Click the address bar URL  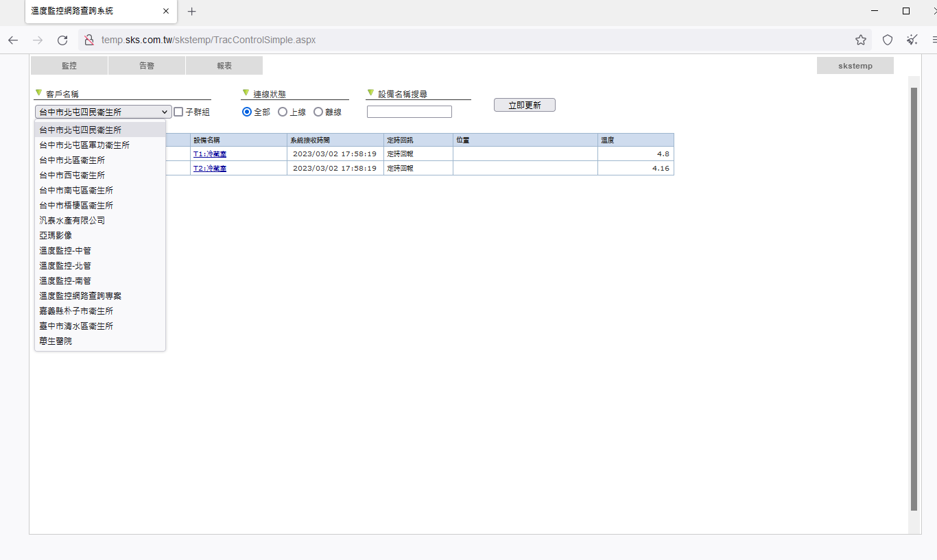(x=209, y=40)
